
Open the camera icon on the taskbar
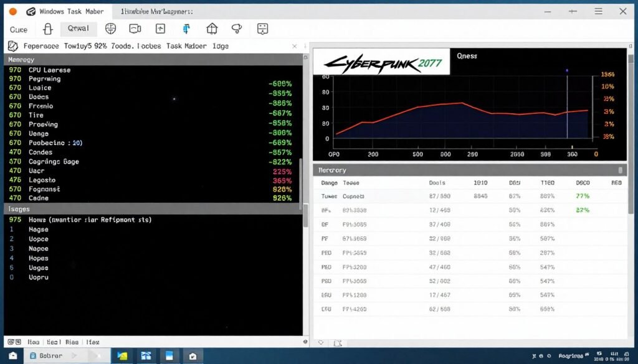point(193,356)
